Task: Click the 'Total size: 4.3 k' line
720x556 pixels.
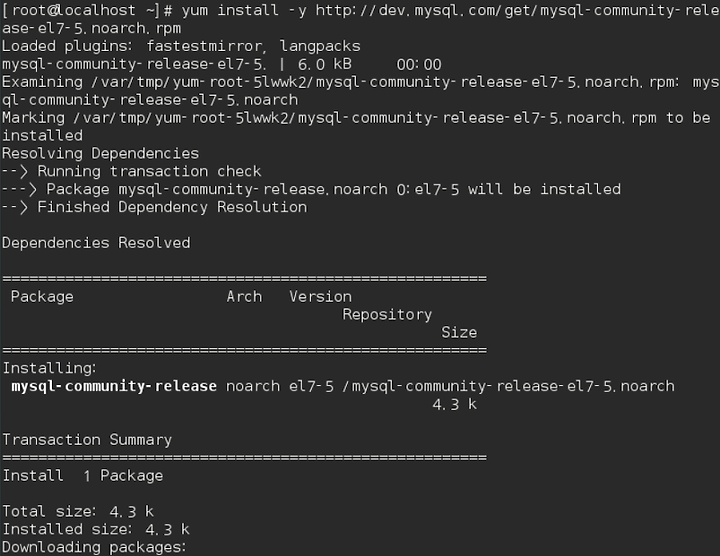Action: [78, 511]
